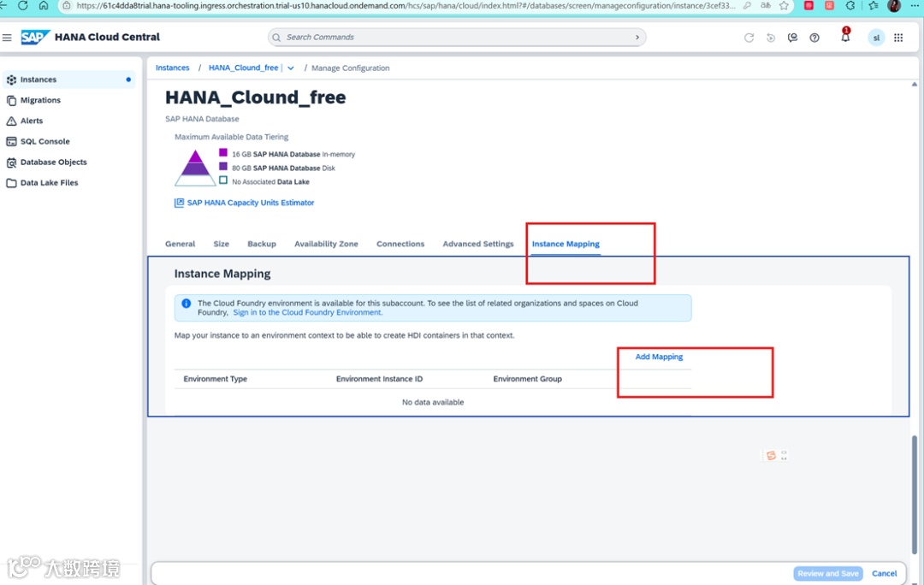The width and height of the screenshot is (924, 585).
Task: Open the feedback chat icon
Action: tap(792, 38)
